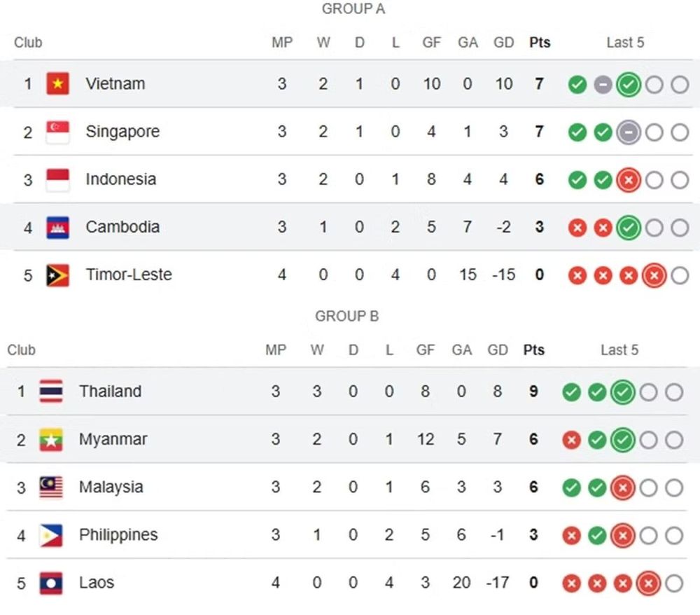
Task: Click the Group B heading
Action: pos(347,316)
